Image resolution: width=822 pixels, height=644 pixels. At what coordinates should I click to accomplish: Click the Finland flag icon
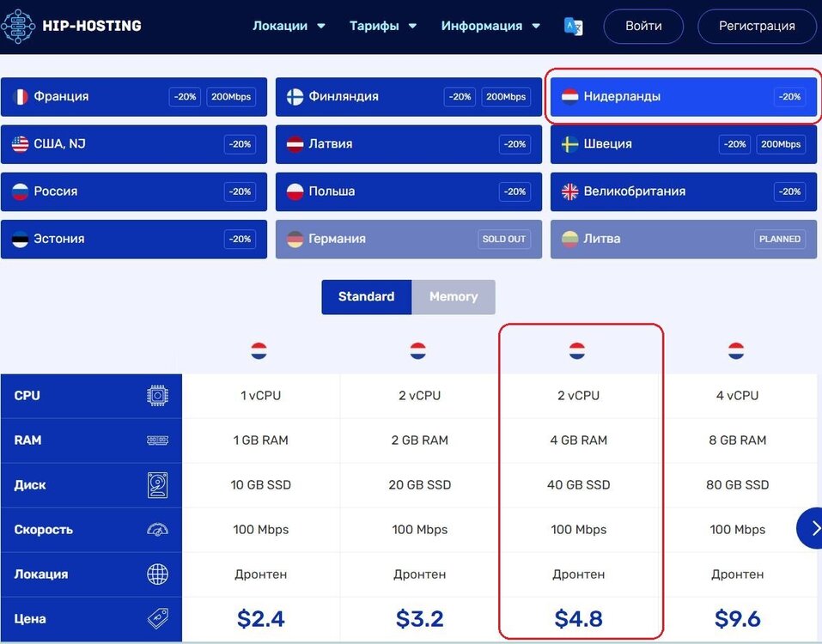[295, 97]
